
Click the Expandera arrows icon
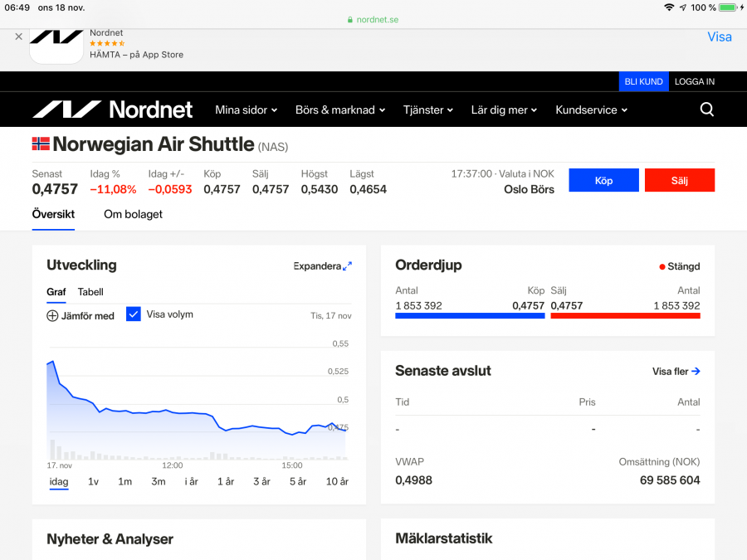point(347,266)
